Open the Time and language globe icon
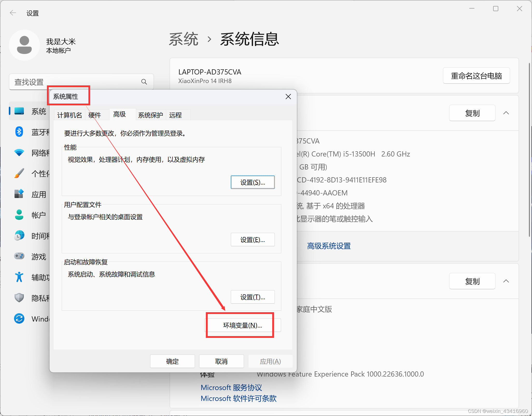 19,236
